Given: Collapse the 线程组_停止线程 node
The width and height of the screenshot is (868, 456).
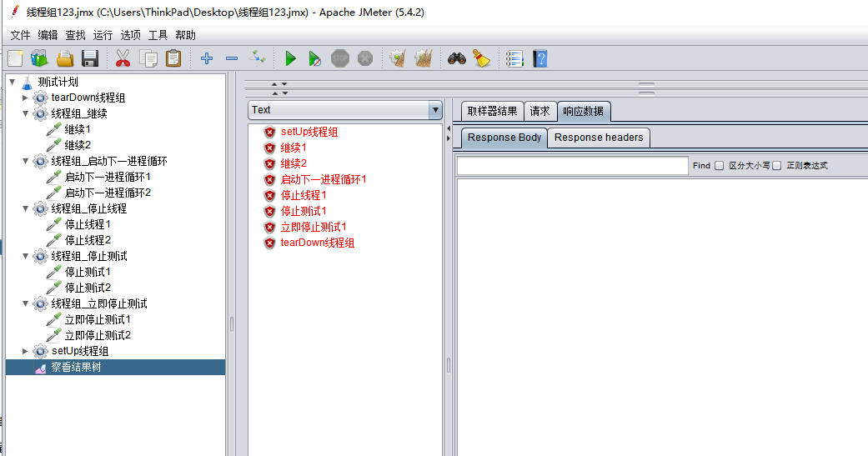Looking at the screenshot, I should click(x=26, y=208).
